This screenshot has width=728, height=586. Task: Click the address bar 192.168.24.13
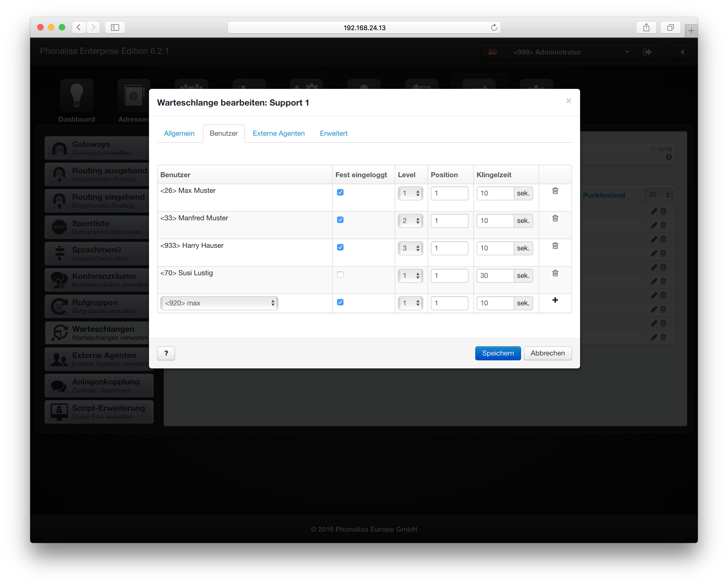pyautogui.click(x=364, y=27)
